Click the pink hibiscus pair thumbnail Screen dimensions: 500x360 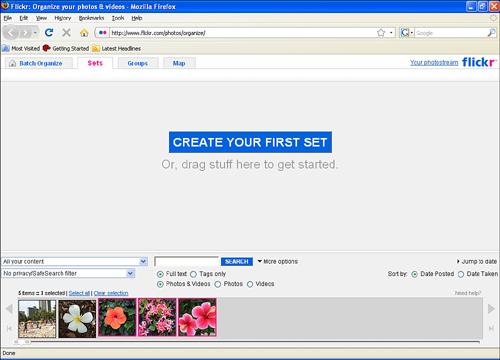point(197,317)
